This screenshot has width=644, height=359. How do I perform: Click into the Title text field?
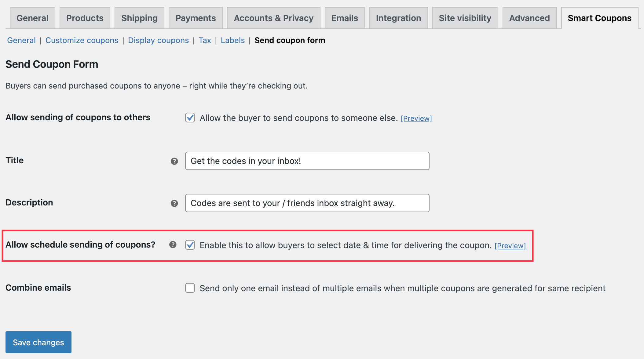(x=307, y=161)
